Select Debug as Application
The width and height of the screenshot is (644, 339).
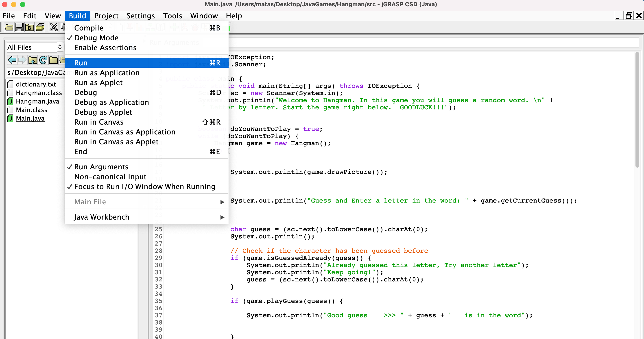tap(146, 102)
